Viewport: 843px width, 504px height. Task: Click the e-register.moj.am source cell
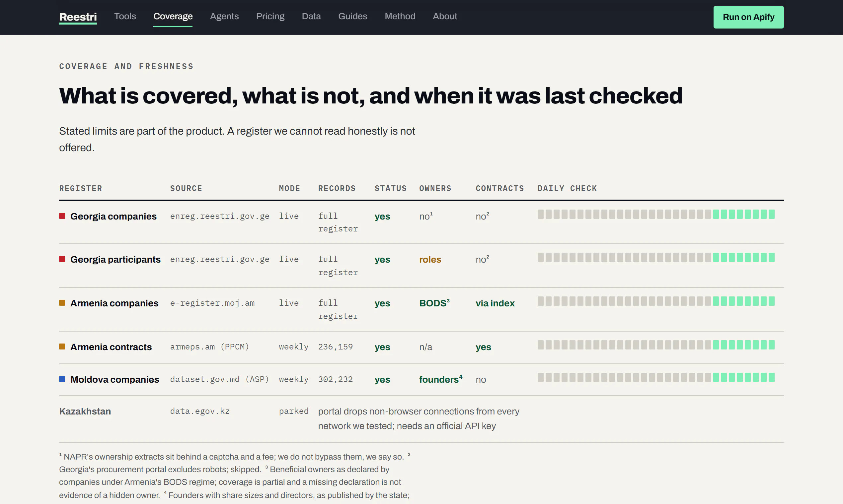pos(212,303)
